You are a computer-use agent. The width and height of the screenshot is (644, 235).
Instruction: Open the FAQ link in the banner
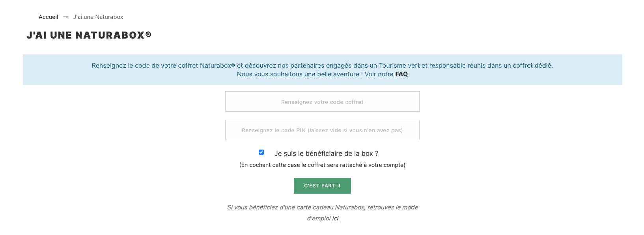401,74
